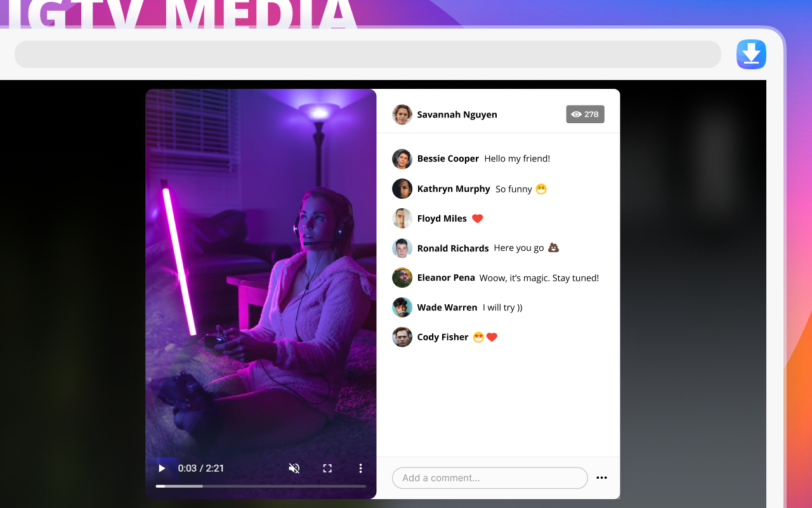Open video player more options menu

tap(360, 469)
